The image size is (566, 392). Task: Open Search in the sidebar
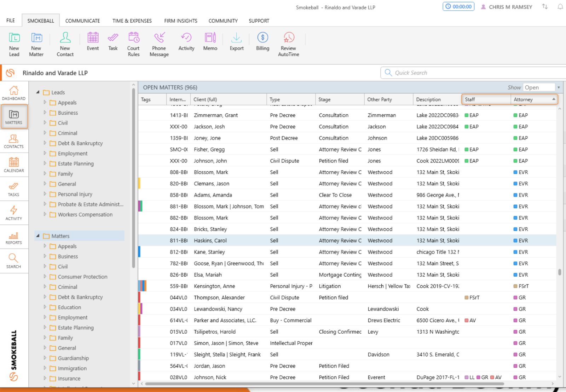tap(14, 261)
